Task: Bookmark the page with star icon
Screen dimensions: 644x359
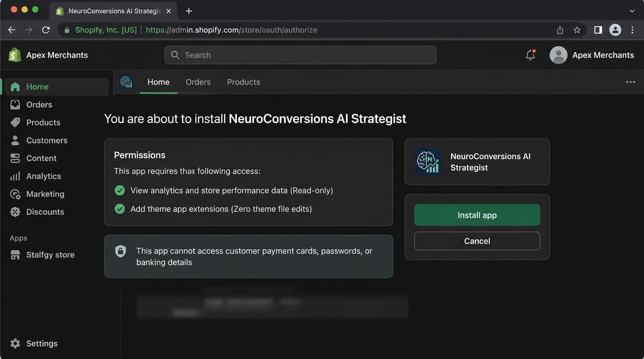Action: pos(577,30)
